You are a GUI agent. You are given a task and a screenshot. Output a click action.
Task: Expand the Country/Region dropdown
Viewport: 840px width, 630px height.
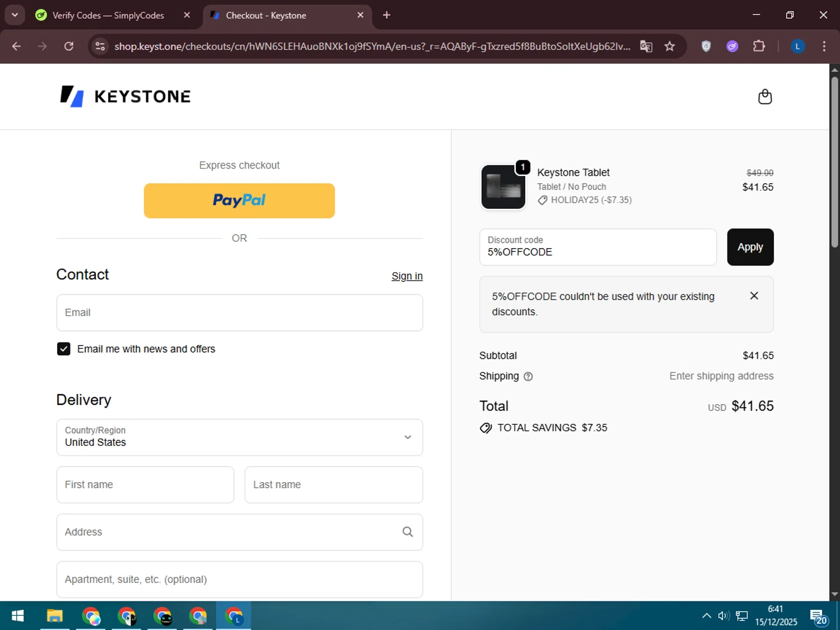(240, 437)
